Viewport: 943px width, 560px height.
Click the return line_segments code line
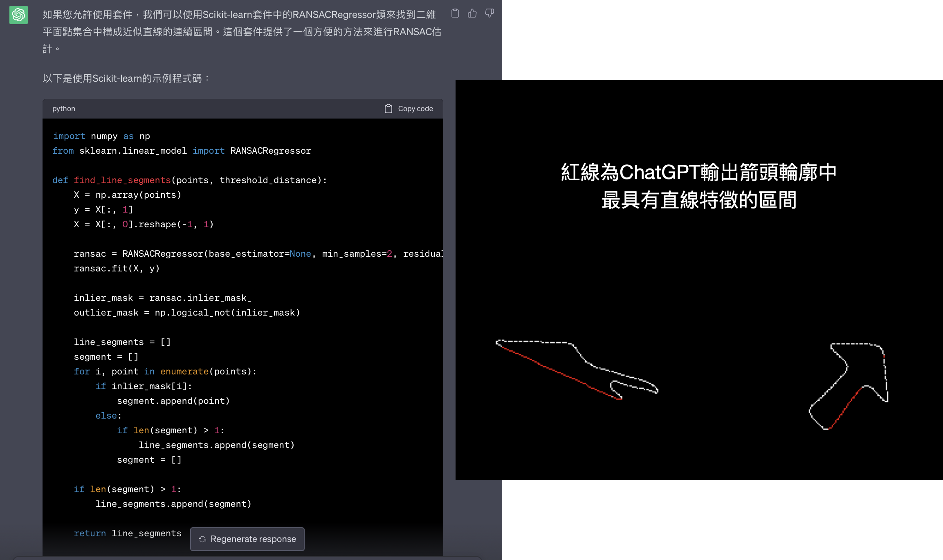click(128, 533)
